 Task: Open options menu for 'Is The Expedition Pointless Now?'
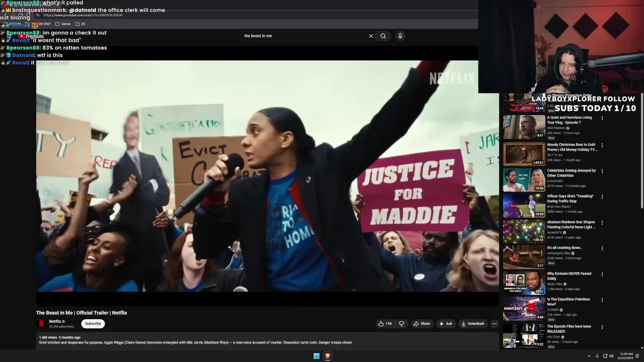(x=602, y=301)
